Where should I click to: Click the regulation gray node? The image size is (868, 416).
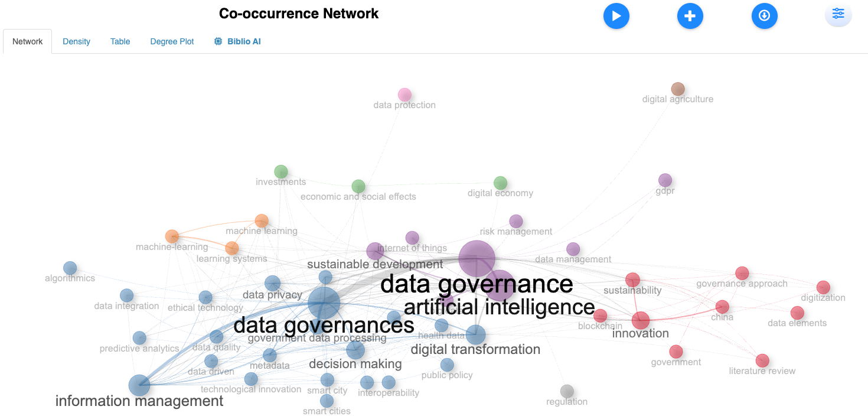[x=567, y=391]
